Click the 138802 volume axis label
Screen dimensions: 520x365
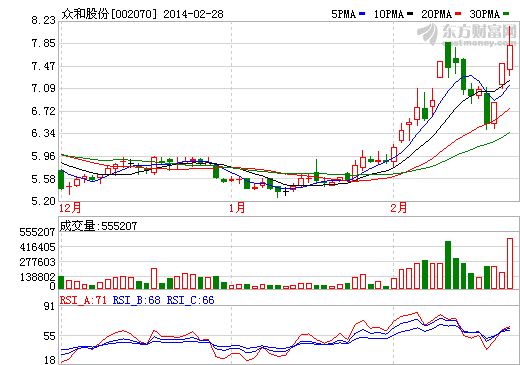(x=37, y=277)
